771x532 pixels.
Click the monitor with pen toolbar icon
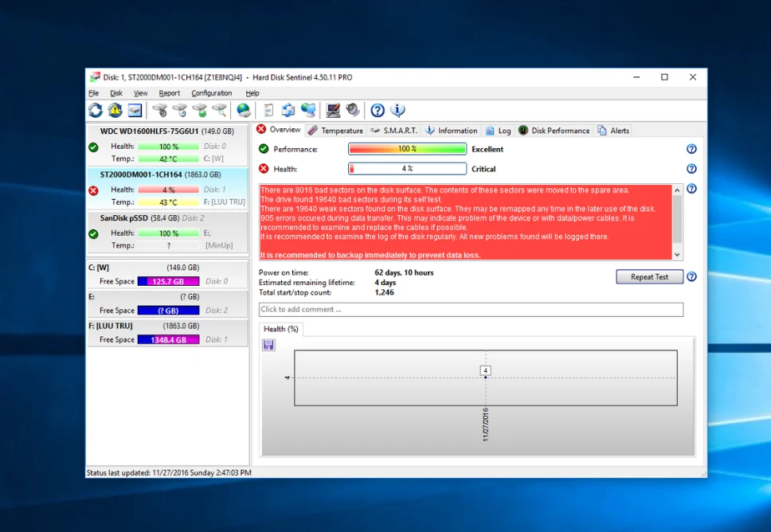[333, 110]
